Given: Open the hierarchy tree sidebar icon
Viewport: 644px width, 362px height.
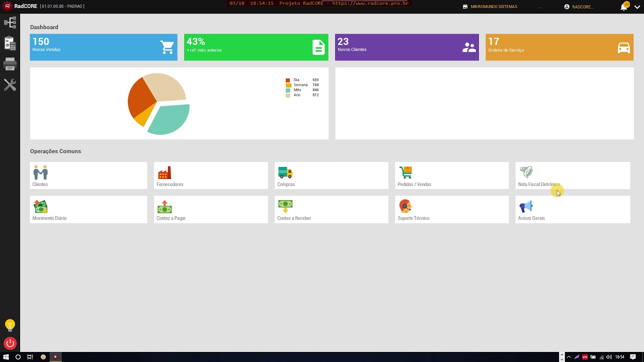Looking at the screenshot, I should coord(10,23).
